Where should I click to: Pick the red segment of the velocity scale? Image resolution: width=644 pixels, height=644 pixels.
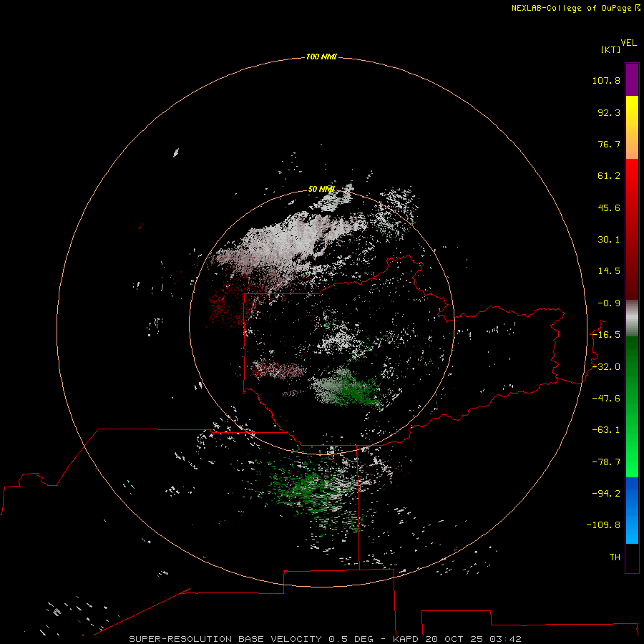[x=632, y=229]
